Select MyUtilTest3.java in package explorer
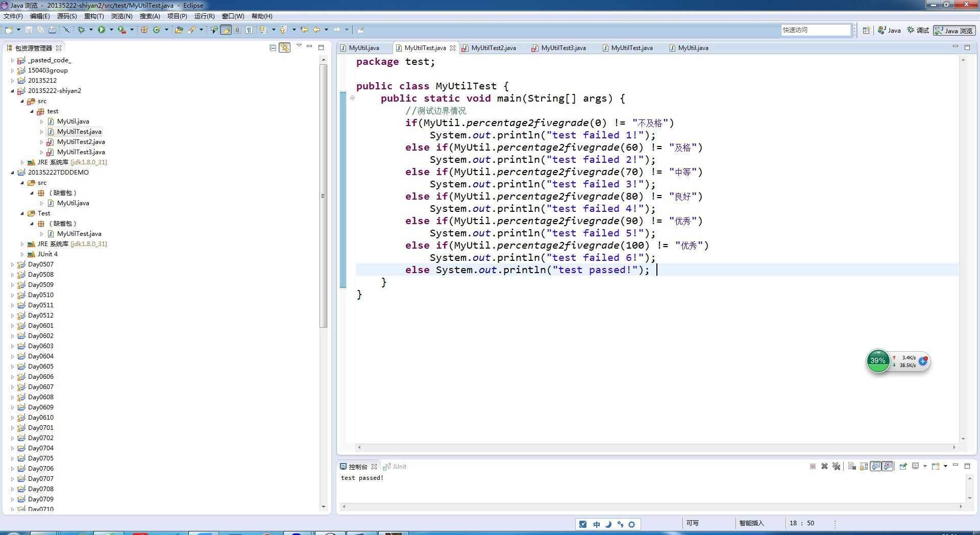 coord(81,152)
